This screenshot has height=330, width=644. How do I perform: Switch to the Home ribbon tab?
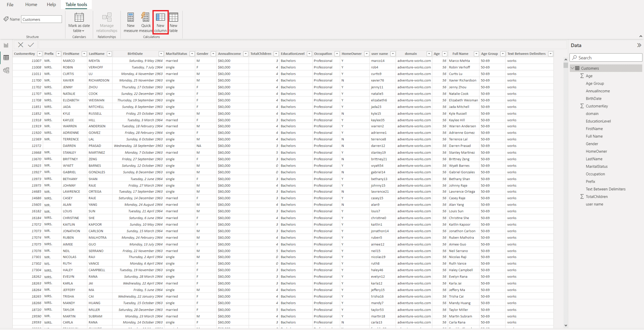[31, 4]
